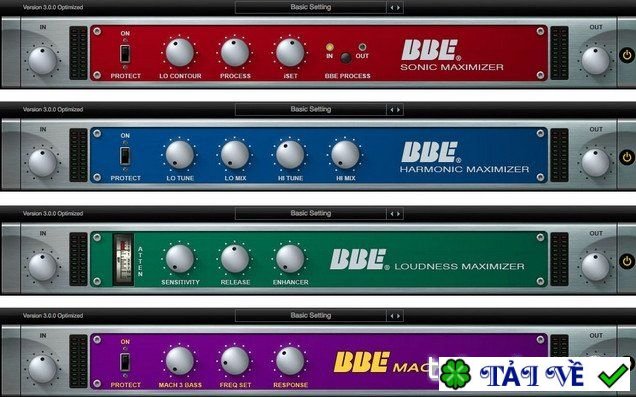This screenshot has height=397, width=636.
Task: Click the SENSITIVITY knob
Action: coord(180,258)
